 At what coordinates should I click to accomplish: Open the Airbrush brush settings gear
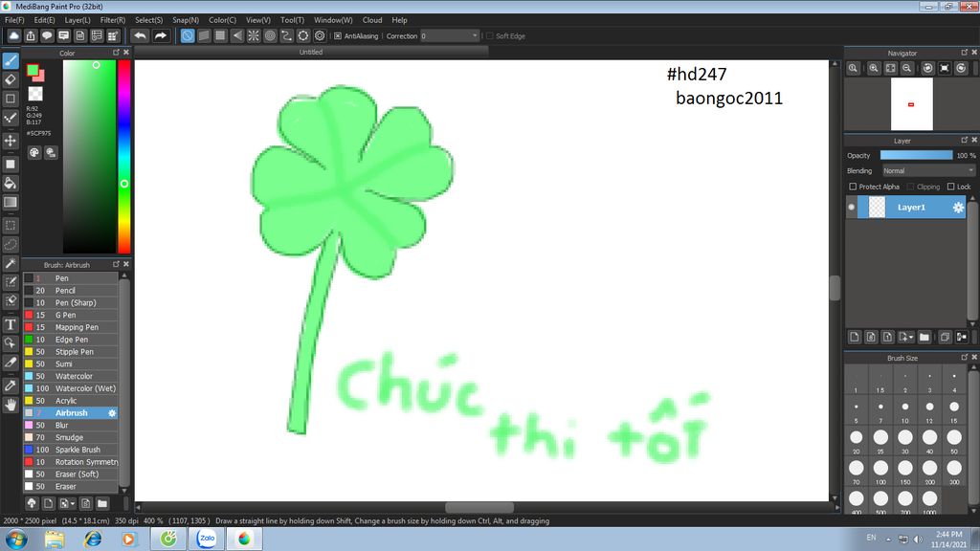112,413
